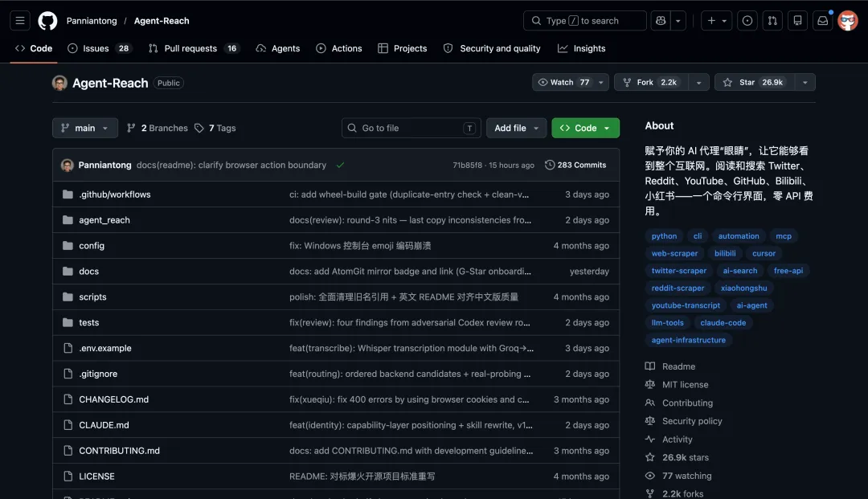Open the config folder
The width and height of the screenshot is (868, 499).
pos(92,246)
